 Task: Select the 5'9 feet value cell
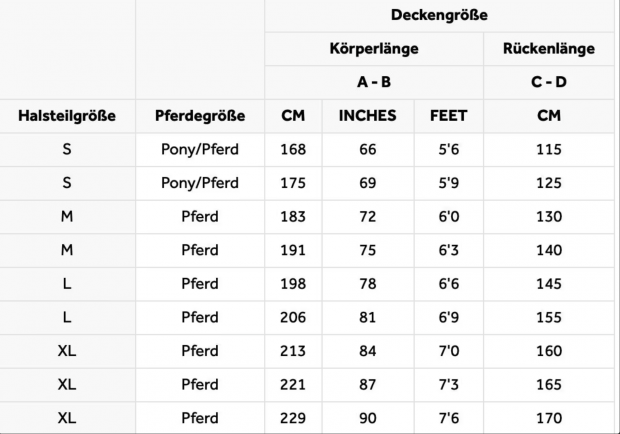tap(449, 183)
